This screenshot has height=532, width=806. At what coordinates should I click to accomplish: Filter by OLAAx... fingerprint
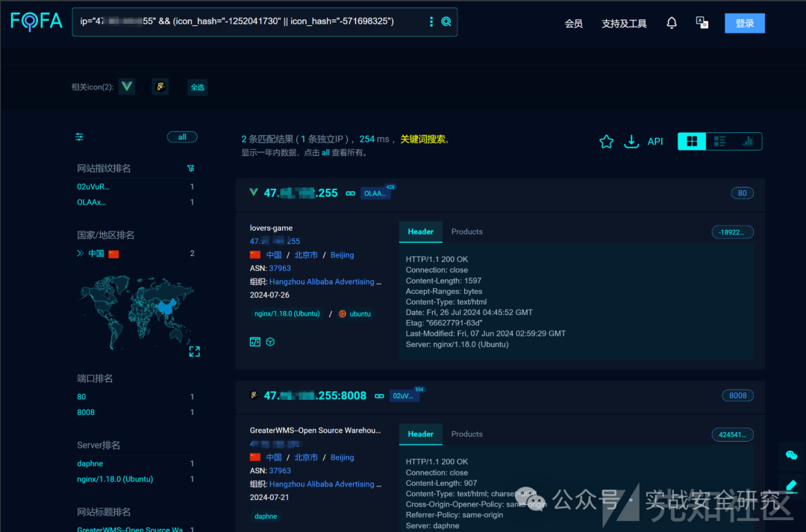(92, 202)
